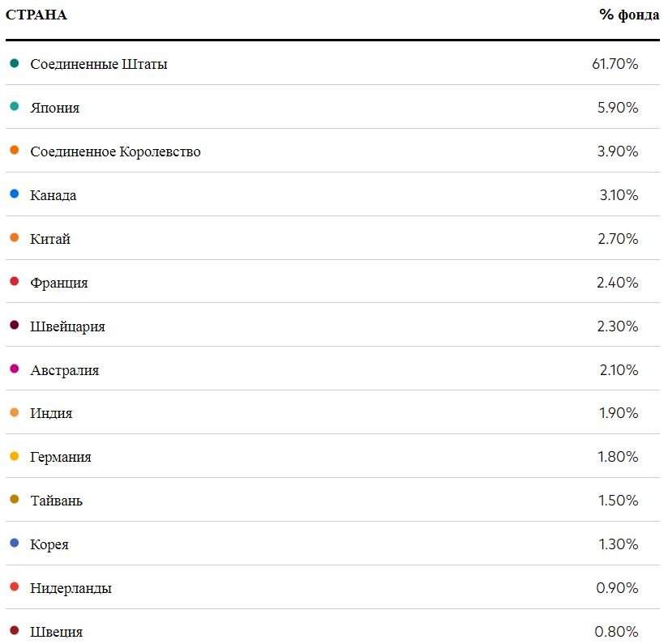The width and height of the screenshot is (668, 644).
Task: Select the Индия country name
Action: pos(51,413)
